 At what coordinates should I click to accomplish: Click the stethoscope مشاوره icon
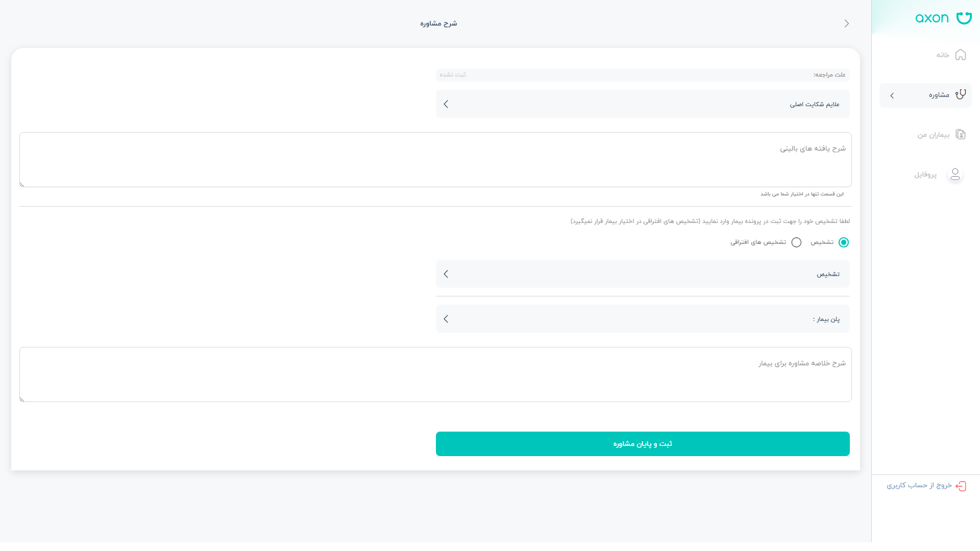point(960,95)
